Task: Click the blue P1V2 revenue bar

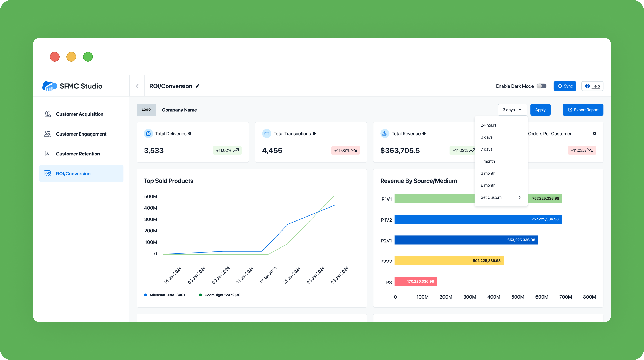Action: [x=478, y=219]
